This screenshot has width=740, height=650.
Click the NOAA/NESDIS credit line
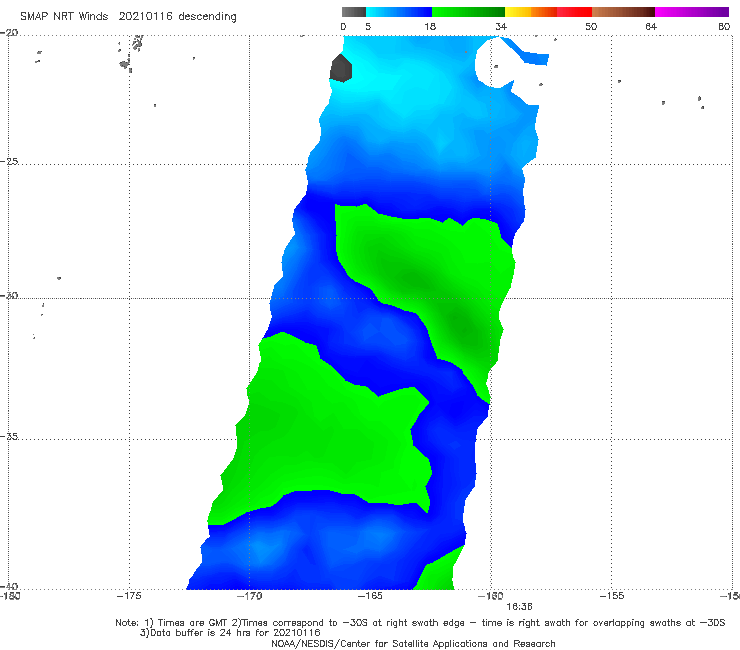413,643
